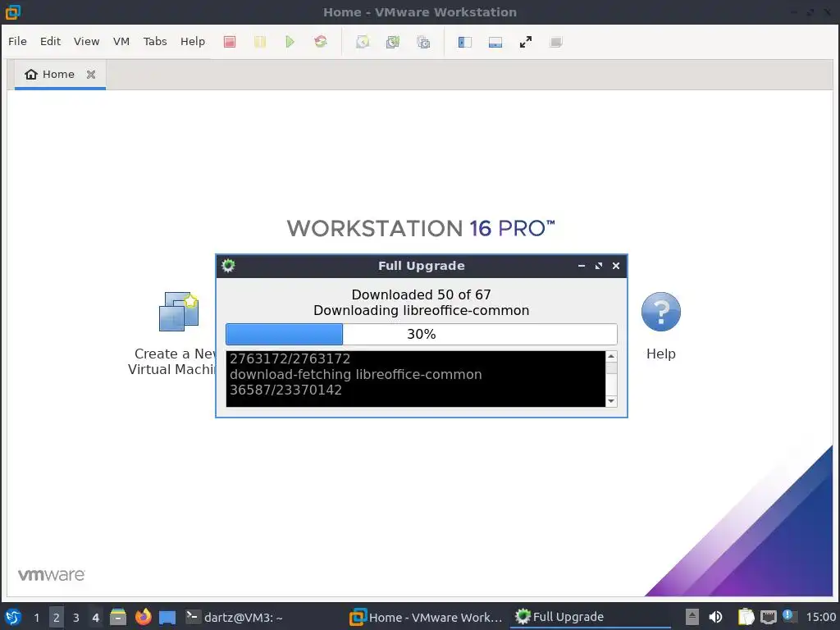
Task: Open the Lubuntu start menu icon
Action: [13, 617]
